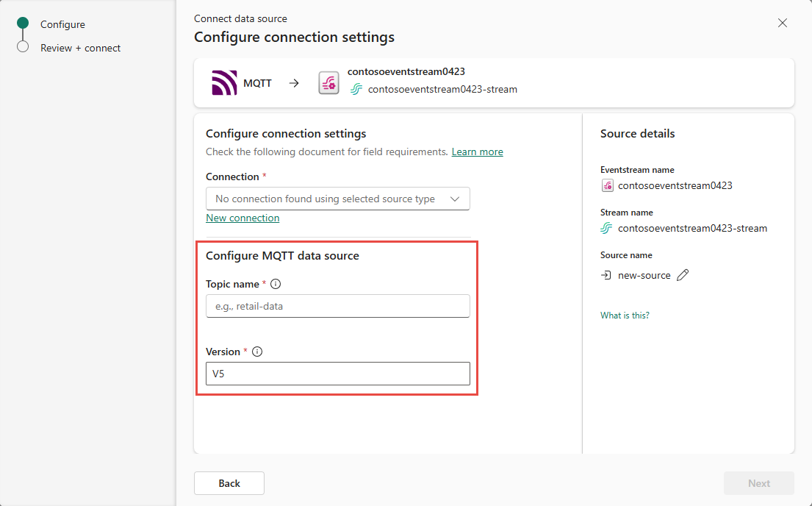Click the new-source arrow icon

coord(606,275)
